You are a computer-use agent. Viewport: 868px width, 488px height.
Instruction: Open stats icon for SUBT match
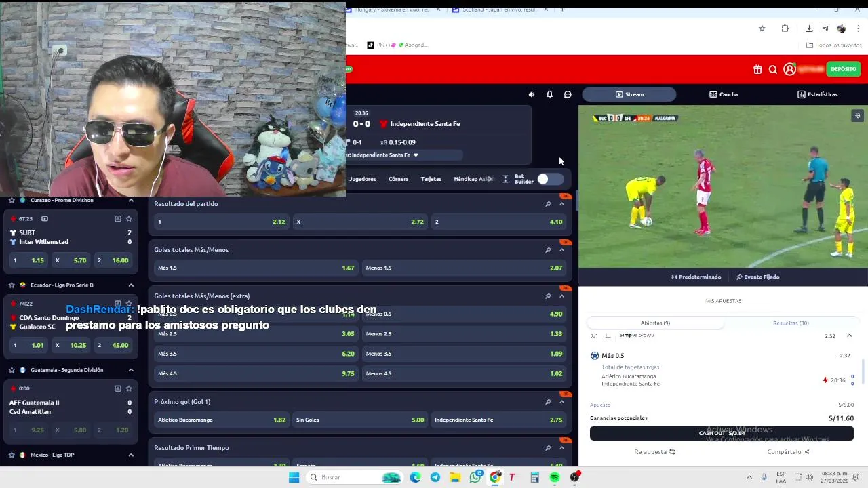pos(117,219)
